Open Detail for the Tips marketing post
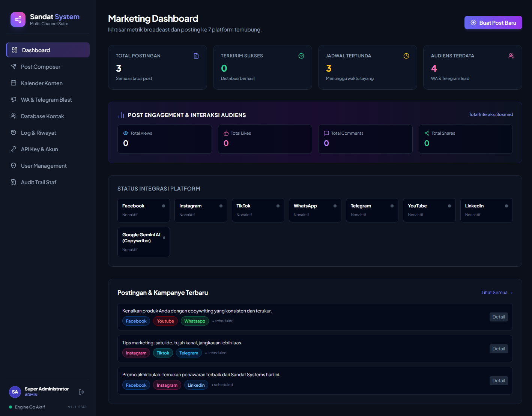Screen dimensions: 532x416 (499, 349)
